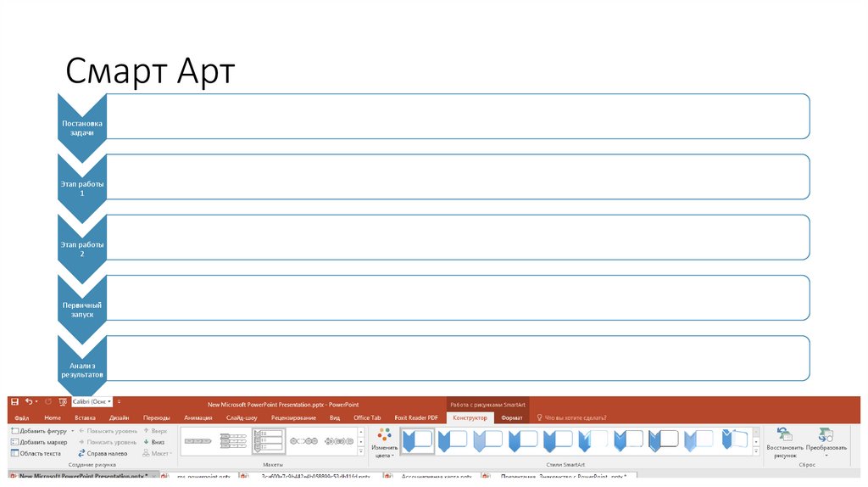Image resolution: width=868 pixels, height=487 pixels.
Task: Expand the layouts gallery More arrow
Action: click(x=361, y=452)
